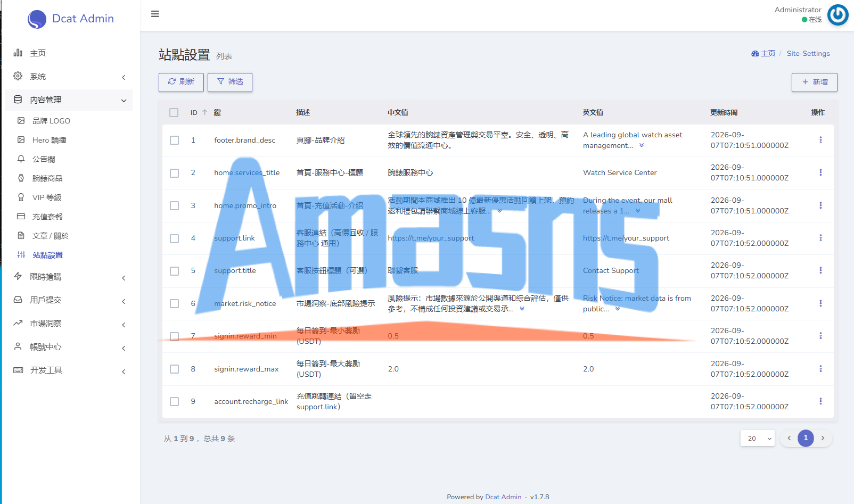This screenshot has height=504, width=854.
Task: Sort table by ID arrow icon
Action: point(204,112)
